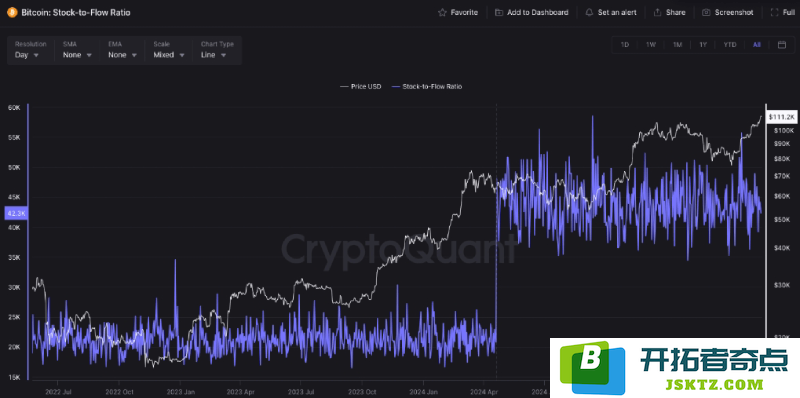The image size is (800, 398).
Task: Open the Scale Mixed dropdown
Action: 169,55
